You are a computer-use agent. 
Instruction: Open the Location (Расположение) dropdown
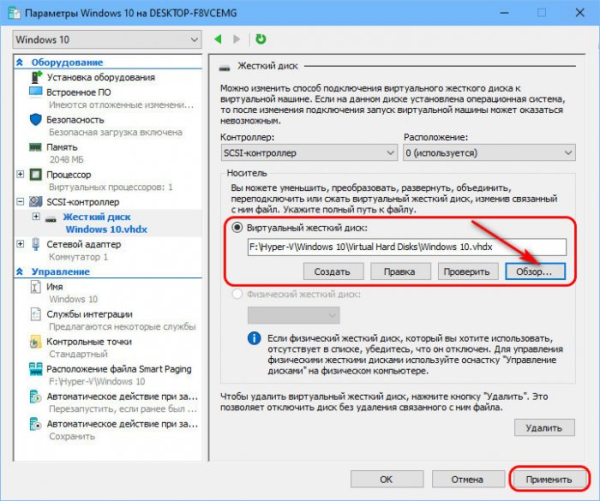pos(488,152)
